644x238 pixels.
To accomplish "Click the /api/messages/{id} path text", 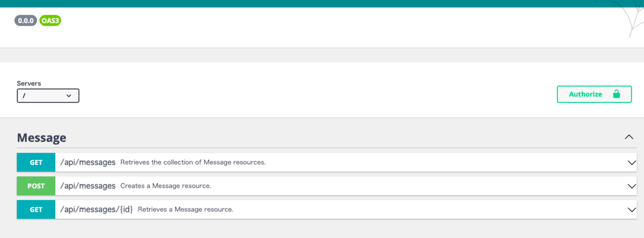I will (97, 210).
